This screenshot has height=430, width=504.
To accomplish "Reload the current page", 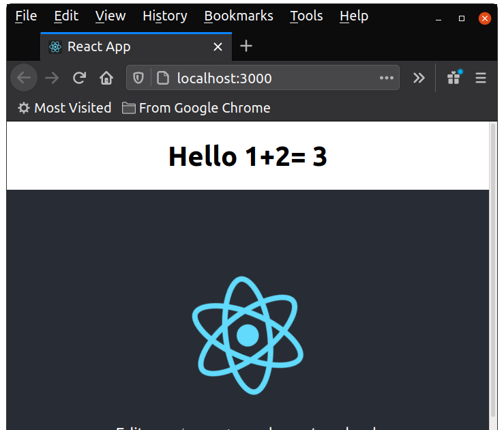I will coord(79,78).
